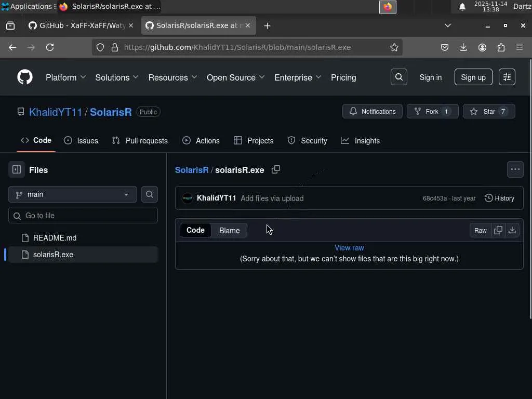Click the SolarisR breadcrumb link

(x=192, y=170)
